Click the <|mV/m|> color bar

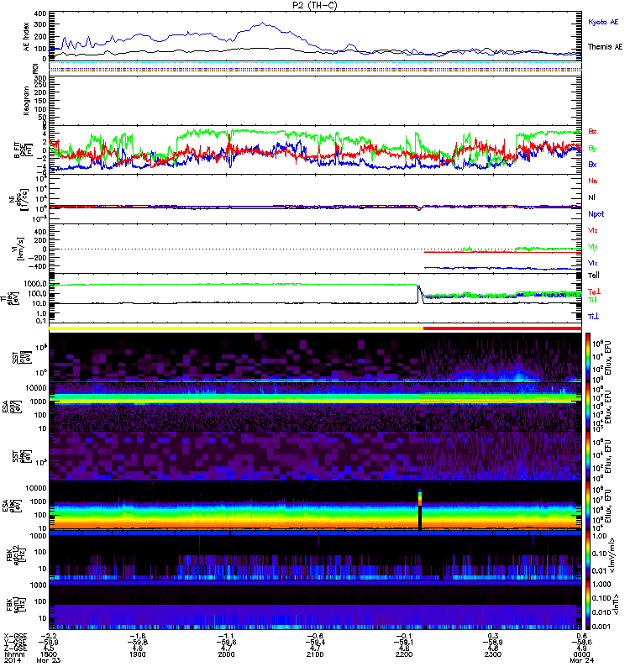(x=588, y=554)
